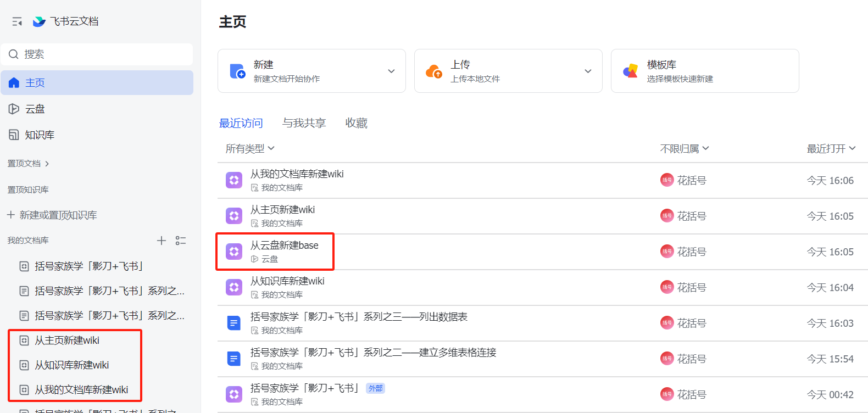Open 云盘 from the sidebar
The image size is (868, 413).
(x=35, y=109)
